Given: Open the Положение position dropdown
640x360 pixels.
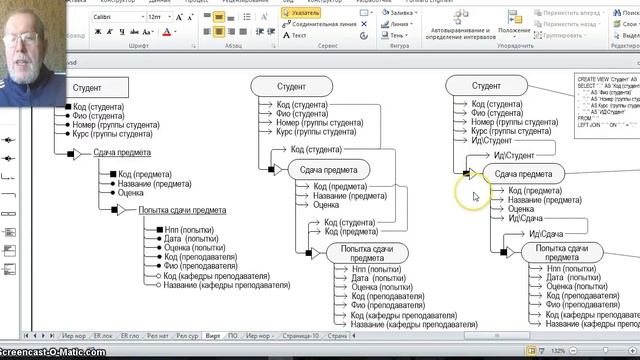Looking at the screenshot, I should pyautogui.click(x=514, y=24).
